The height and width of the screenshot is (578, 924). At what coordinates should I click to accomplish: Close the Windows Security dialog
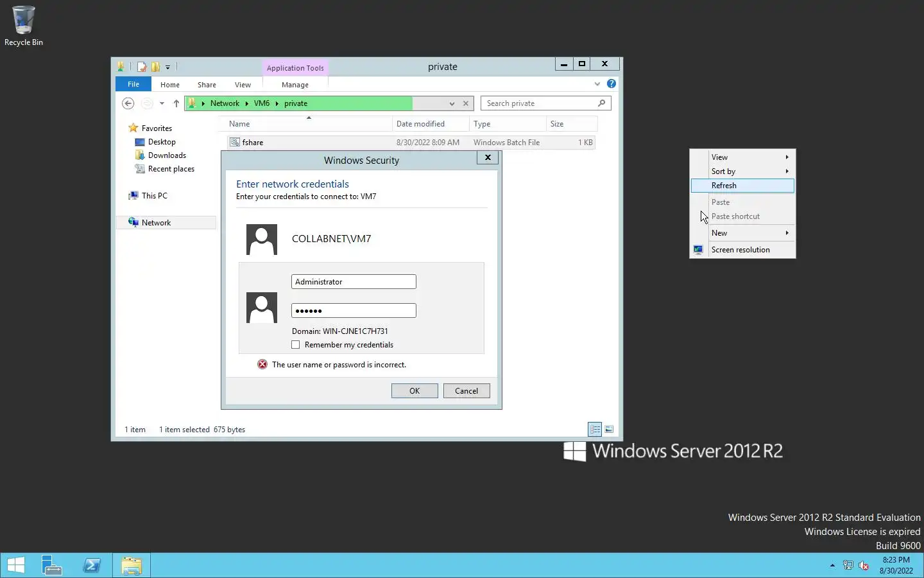(488, 158)
